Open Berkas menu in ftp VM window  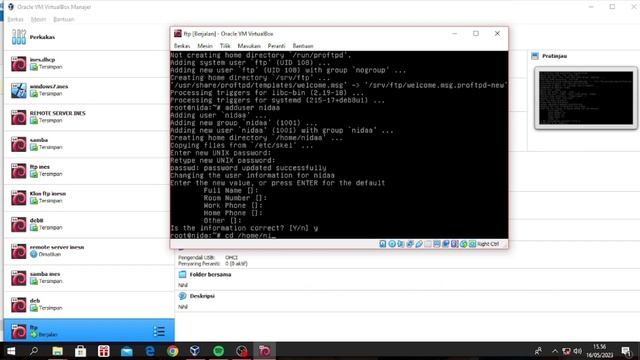click(182, 46)
